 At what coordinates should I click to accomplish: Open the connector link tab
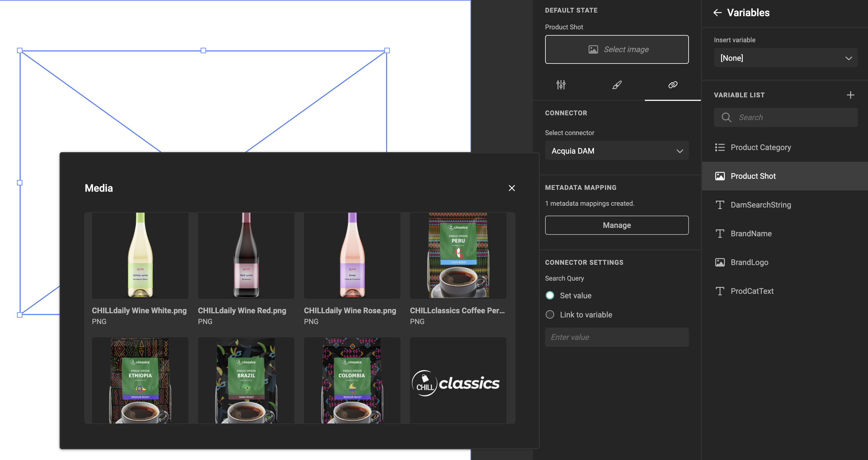673,84
